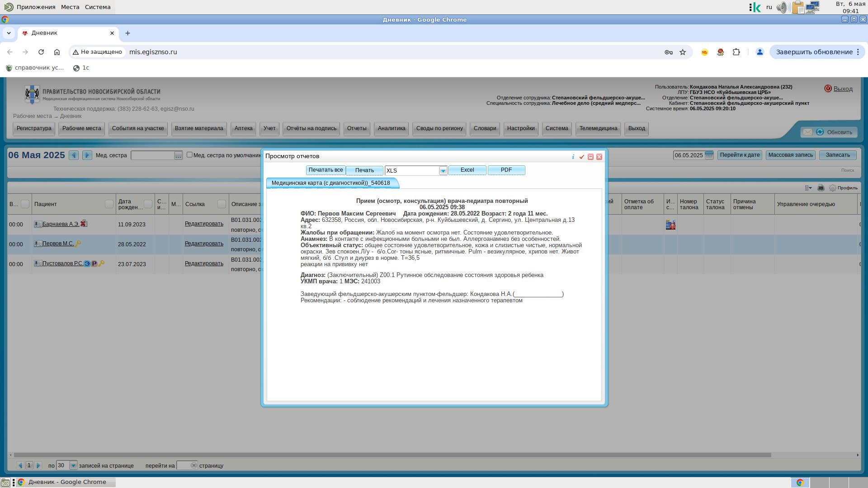This screenshot has height=488, width=868.
Task: Click the info icon in report viewer
Action: coord(573,157)
